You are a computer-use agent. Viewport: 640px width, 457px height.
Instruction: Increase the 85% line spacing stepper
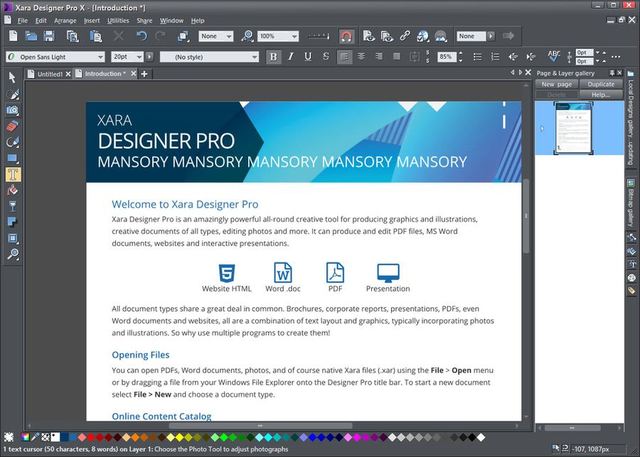[461, 53]
